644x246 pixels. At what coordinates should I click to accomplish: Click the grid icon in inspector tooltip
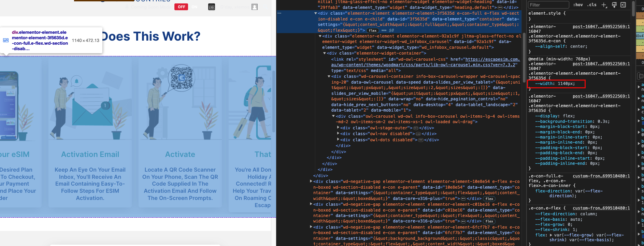6,40
